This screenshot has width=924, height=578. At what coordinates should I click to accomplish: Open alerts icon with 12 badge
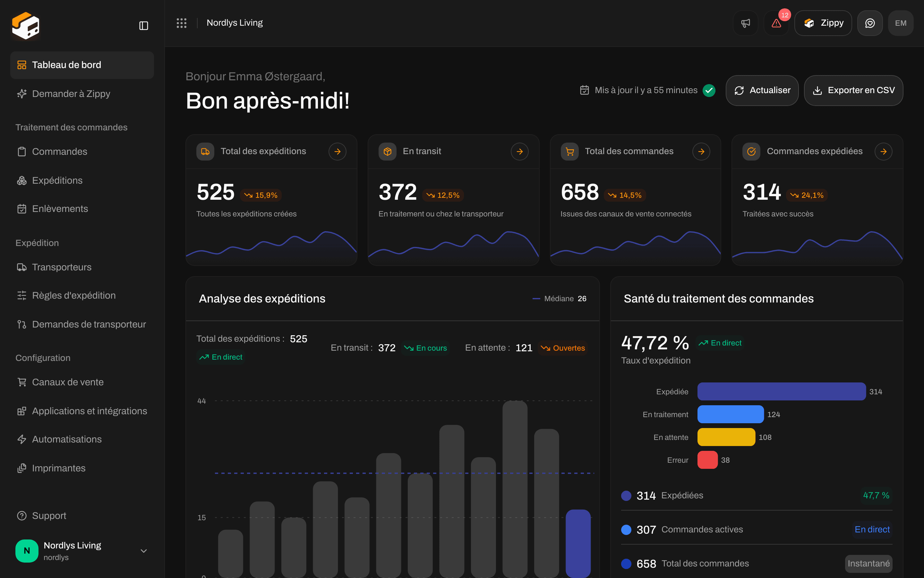776,23
